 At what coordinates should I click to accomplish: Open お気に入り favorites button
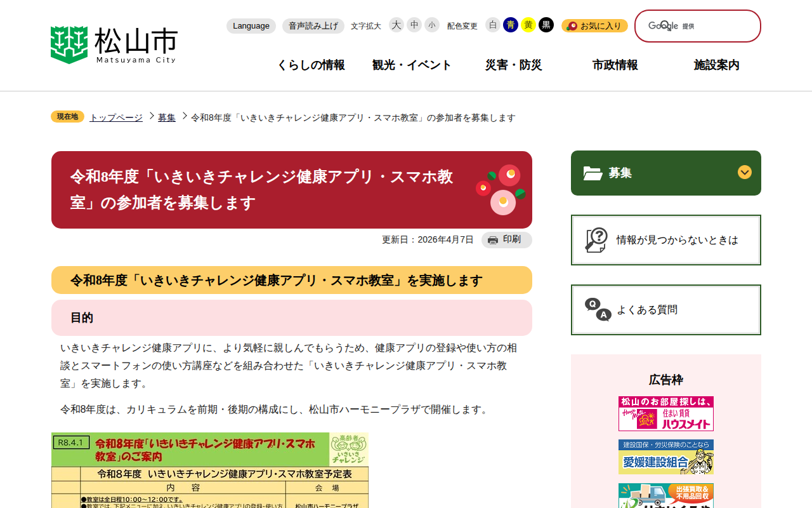click(594, 26)
